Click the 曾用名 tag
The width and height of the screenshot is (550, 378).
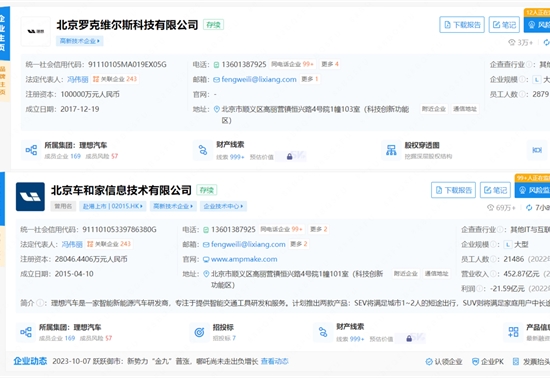63,206
